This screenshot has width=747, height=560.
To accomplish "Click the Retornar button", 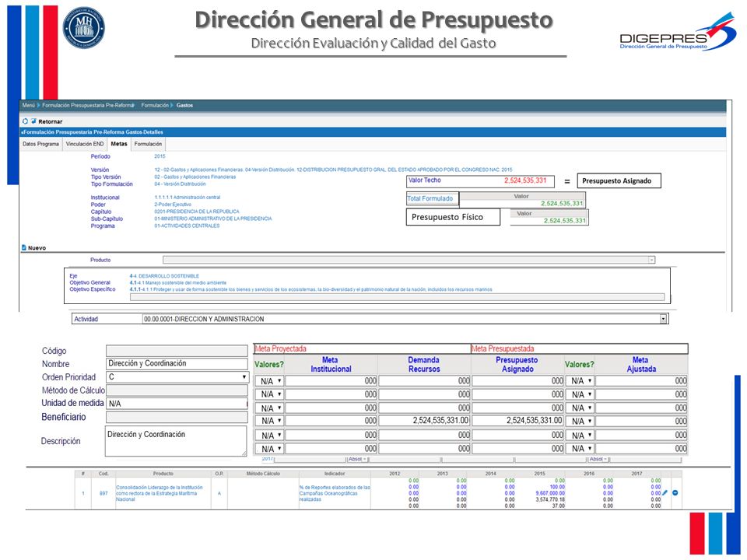I will click(x=50, y=121).
